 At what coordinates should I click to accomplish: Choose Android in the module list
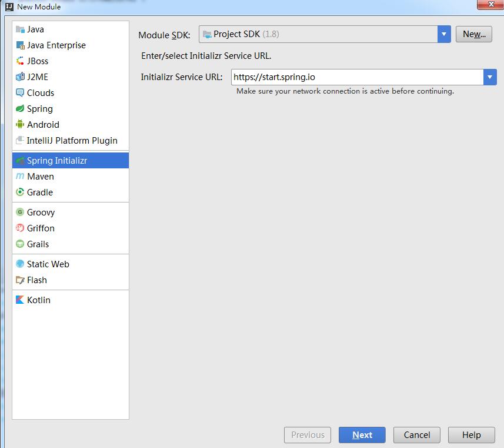click(x=43, y=125)
